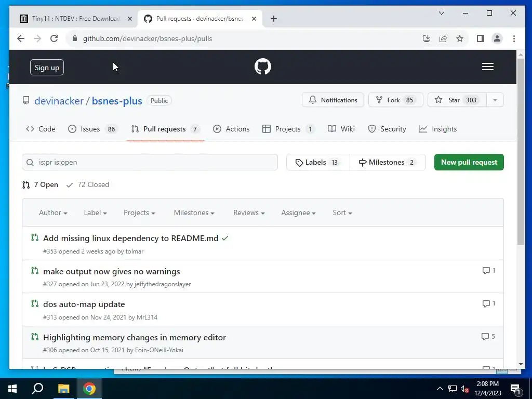Select the Pull requests tab

[165, 129]
